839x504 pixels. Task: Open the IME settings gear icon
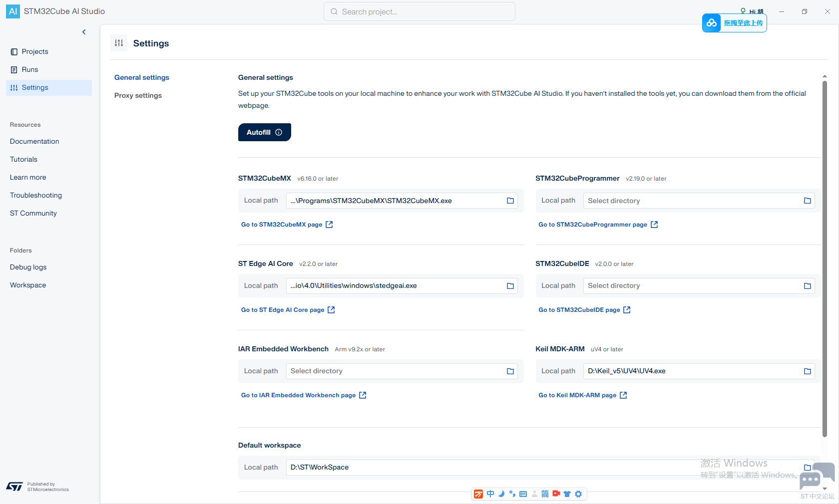coord(578,494)
